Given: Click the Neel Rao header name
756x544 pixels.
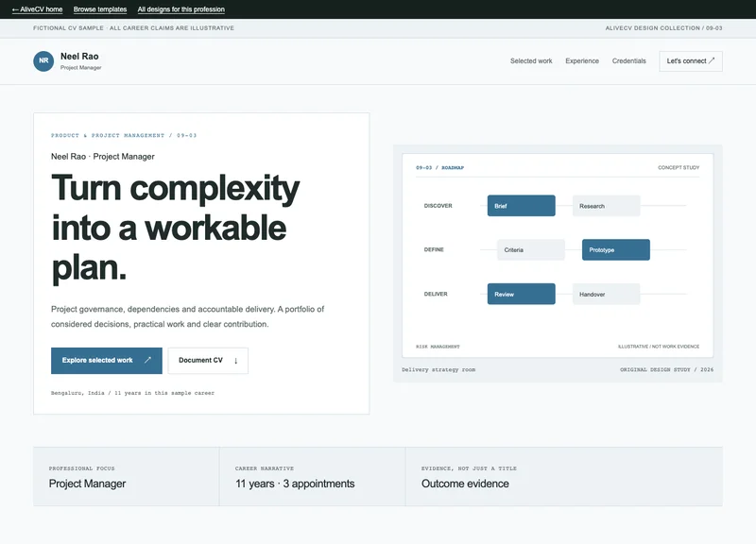Looking at the screenshot, I should coord(79,57).
